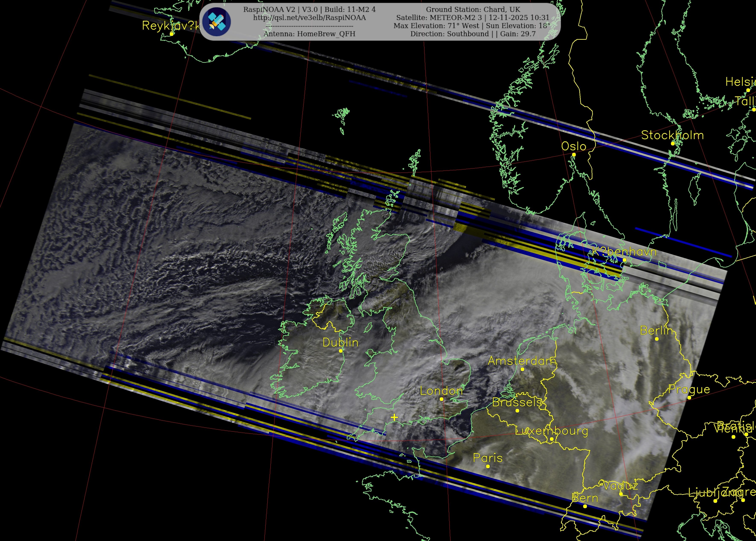Click the Ground Station Chard, UK text
This screenshot has height=541, width=756.
[473, 9]
